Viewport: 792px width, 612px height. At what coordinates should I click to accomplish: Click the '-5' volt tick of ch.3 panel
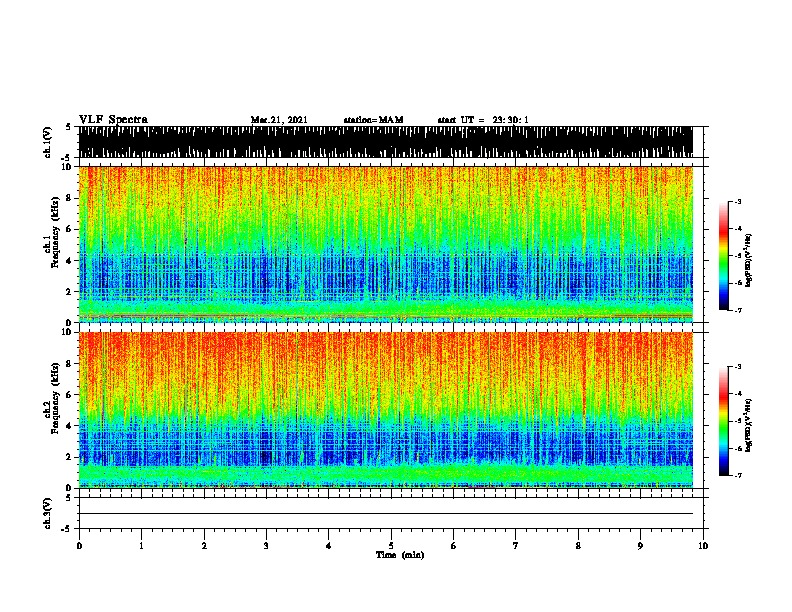66,529
